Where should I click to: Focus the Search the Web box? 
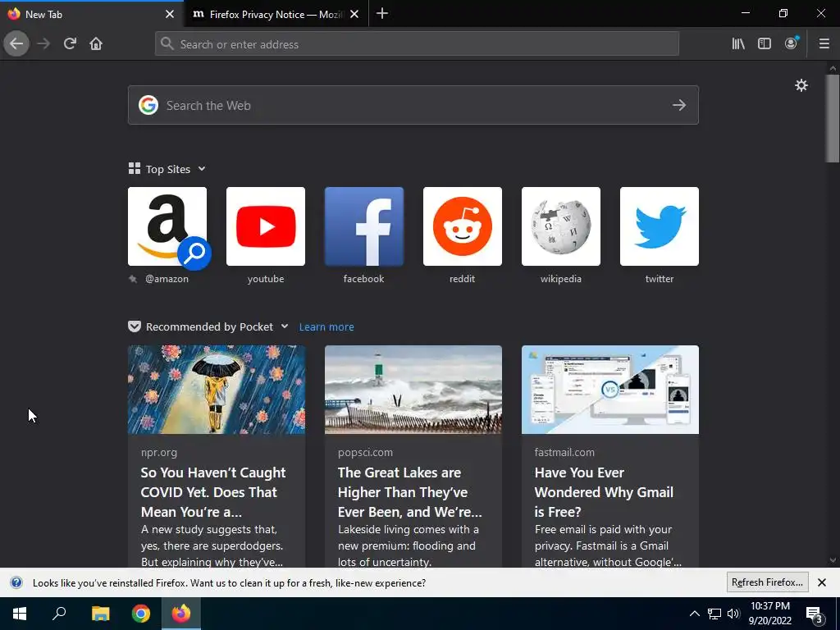pos(413,105)
